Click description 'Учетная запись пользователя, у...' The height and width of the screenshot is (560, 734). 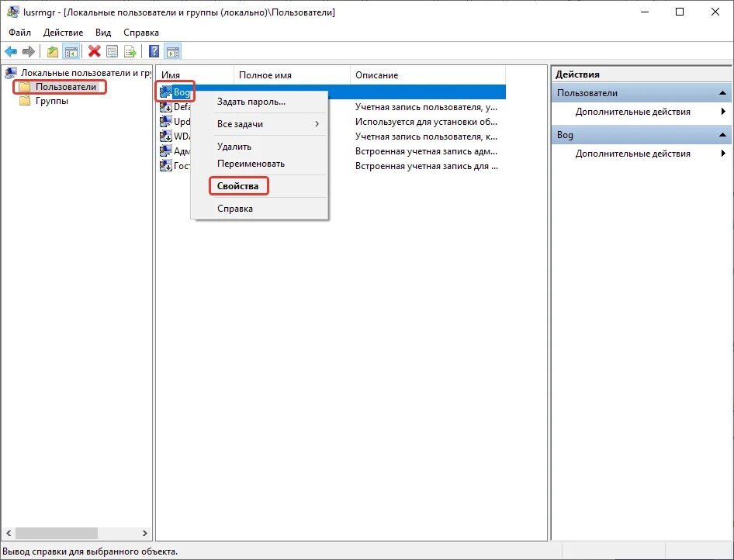(426, 107)
